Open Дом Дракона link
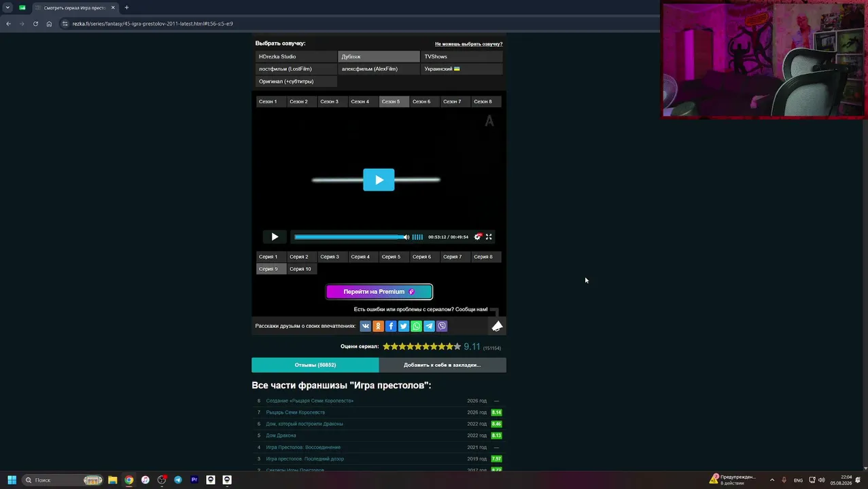The image size is (868, 489). (281, 435)
